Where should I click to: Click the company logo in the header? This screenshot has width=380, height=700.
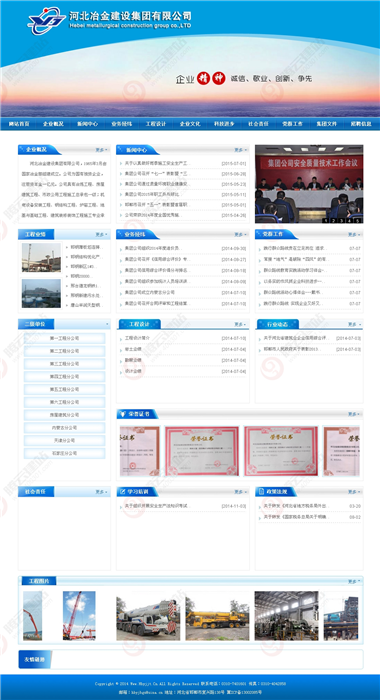point(46,21)
